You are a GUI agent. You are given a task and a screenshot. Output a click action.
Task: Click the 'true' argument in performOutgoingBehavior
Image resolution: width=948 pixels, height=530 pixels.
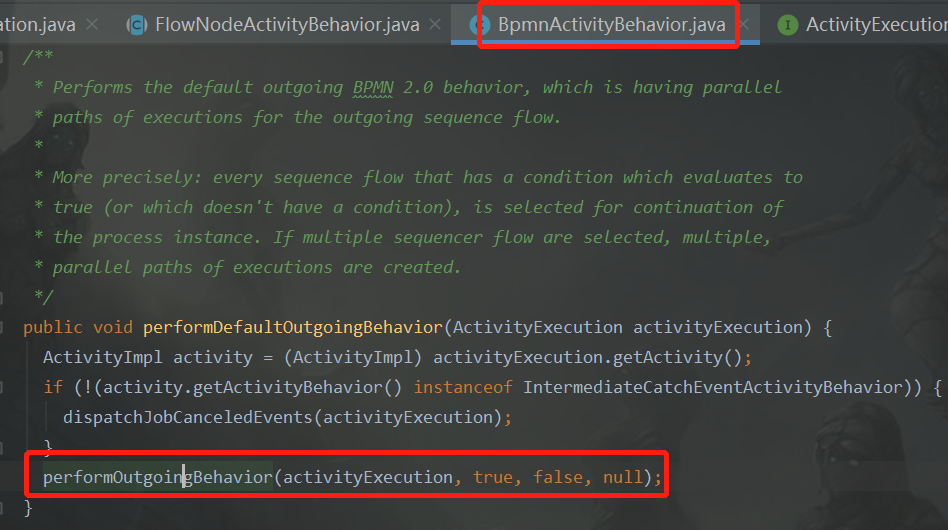(x=493, y=477)
